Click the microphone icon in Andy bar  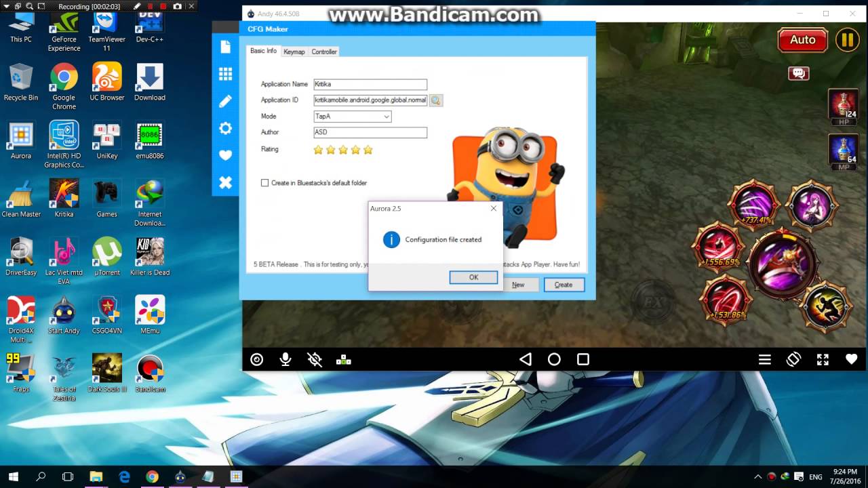(x=285, y=359)
